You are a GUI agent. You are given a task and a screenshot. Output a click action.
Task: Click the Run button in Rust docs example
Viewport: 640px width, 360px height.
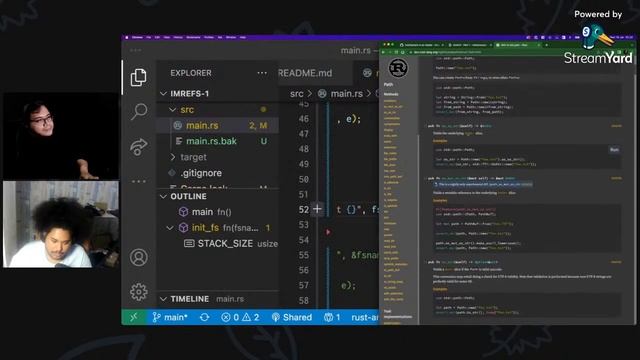614,150
